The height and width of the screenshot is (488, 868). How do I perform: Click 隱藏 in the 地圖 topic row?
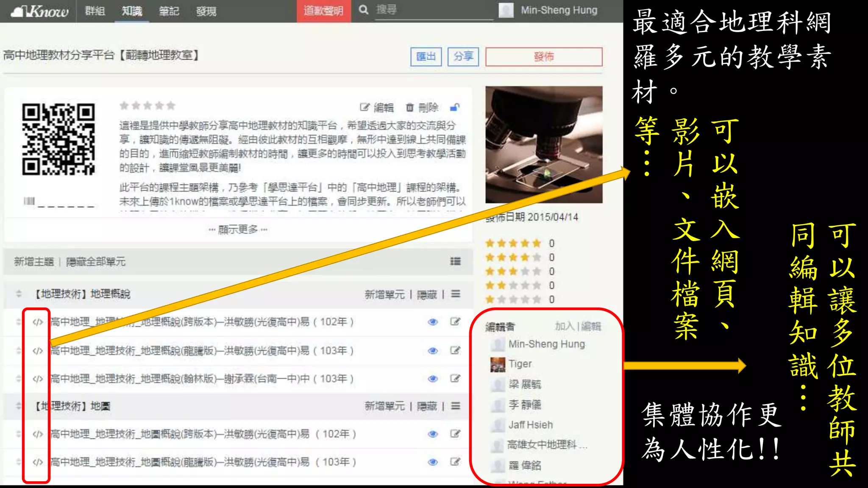pos(427,407)
